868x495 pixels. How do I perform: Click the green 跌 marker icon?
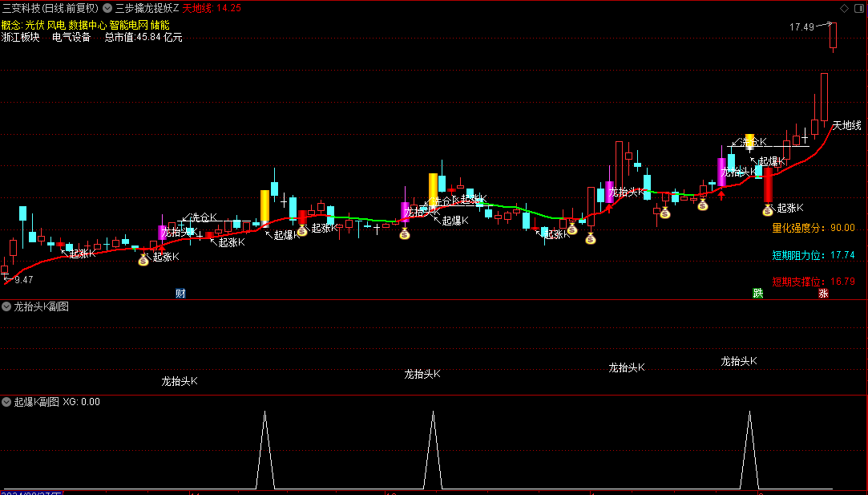click(x=757, y=293)
